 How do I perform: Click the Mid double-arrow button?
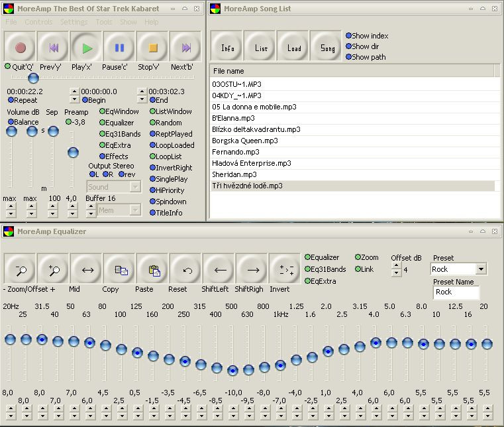(87, 270)
